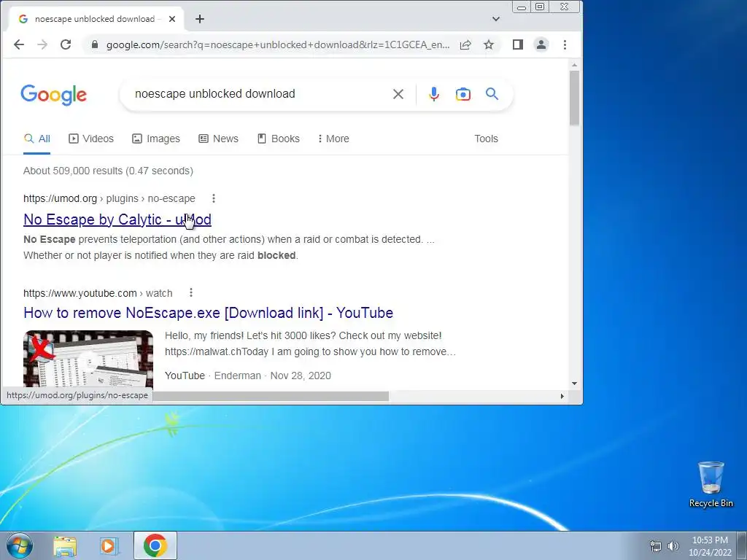The image size is (747, 560).
Task: Share this page icon in address bar
Action: [465, 44]
